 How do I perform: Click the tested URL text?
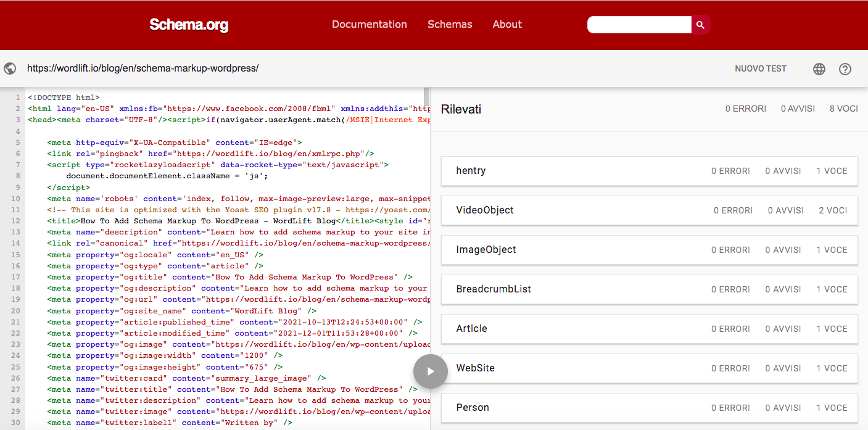tap(143, 68)
